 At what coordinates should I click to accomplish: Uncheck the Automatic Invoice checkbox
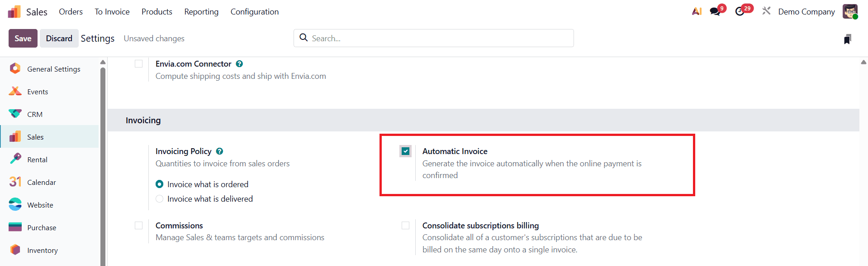406,151
